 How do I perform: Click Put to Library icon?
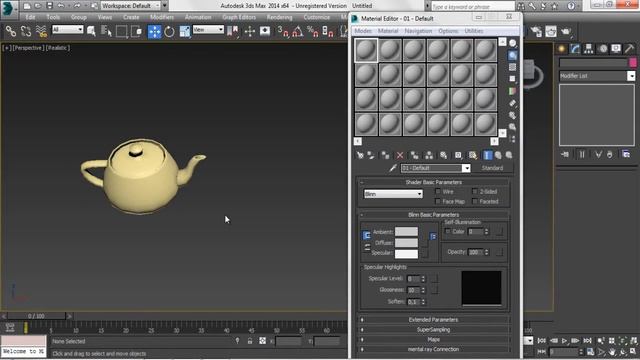pyautogui.click(x=444, y=156)
